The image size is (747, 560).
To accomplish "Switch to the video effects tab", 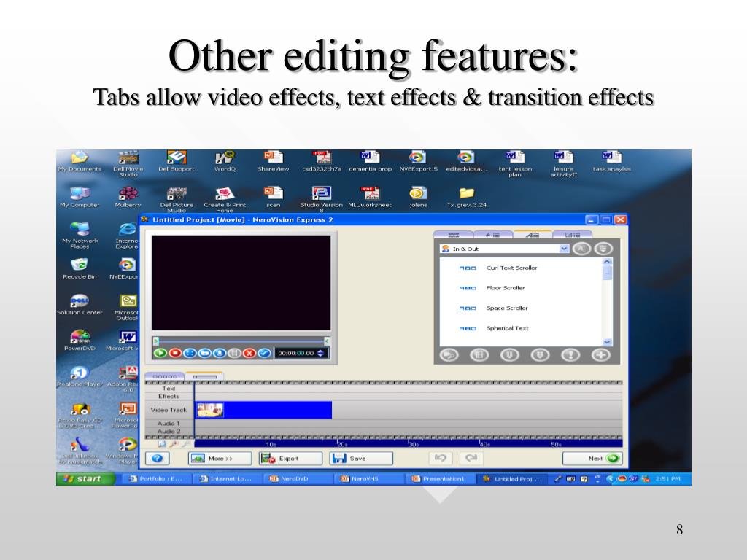I will click(x=492, y=235).
